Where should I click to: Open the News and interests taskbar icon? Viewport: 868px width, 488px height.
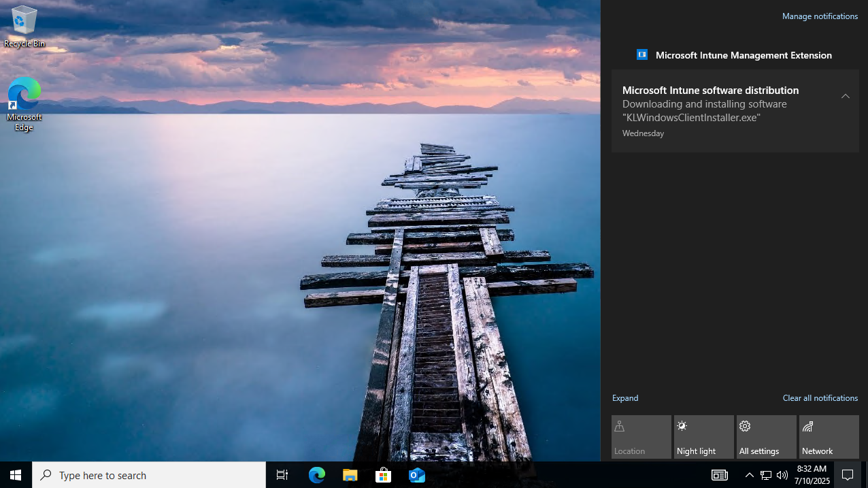pos(720,475)
